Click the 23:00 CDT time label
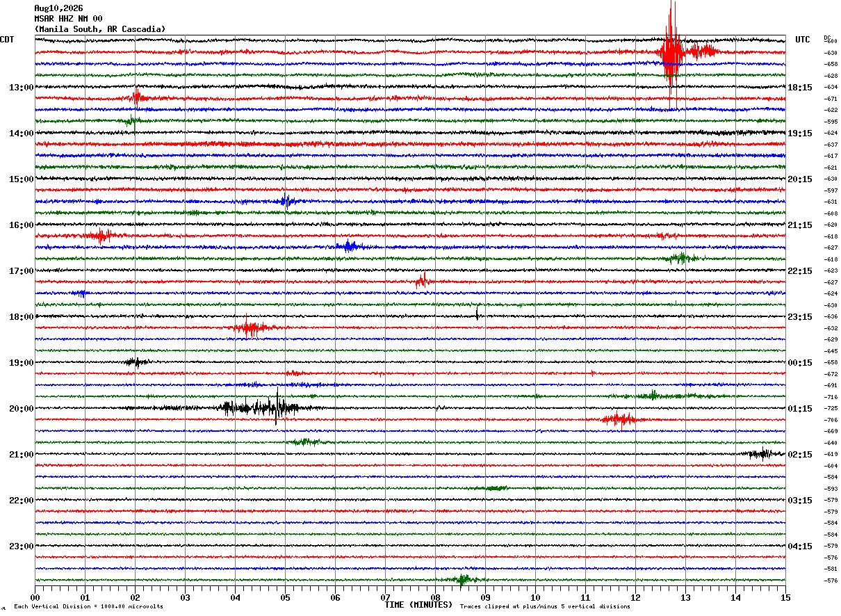841x616 pixels. [x=21, y=546]
